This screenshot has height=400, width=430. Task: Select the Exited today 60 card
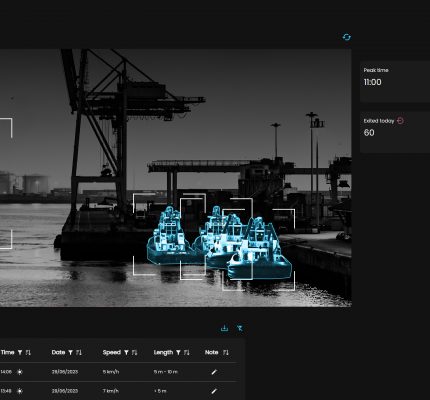(395, 132)
